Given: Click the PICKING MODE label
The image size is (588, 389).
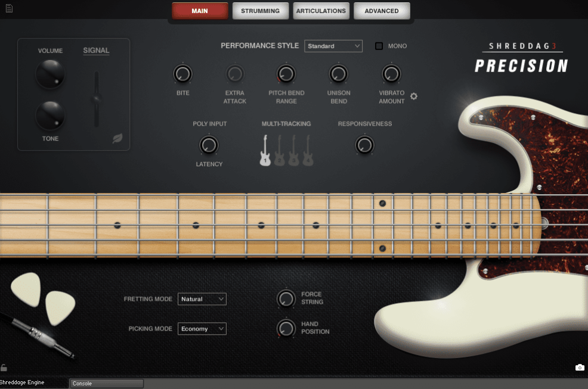Looking at the screenshot, I should click(x=150, y=328).
